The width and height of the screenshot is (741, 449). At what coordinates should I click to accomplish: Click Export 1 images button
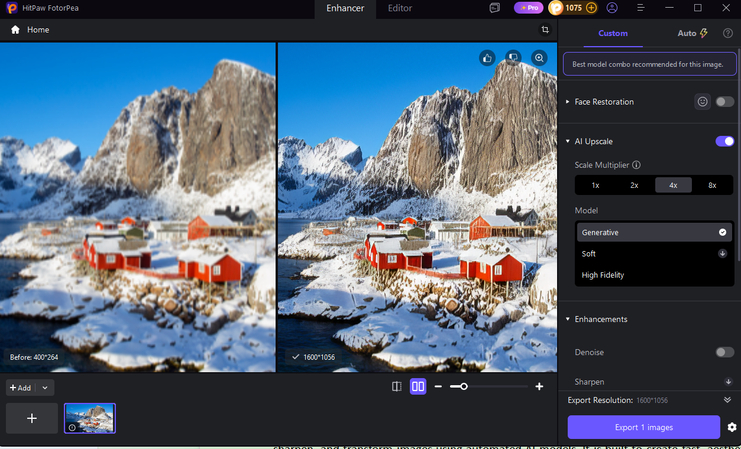pyautogui.click(x=644, y=427)
